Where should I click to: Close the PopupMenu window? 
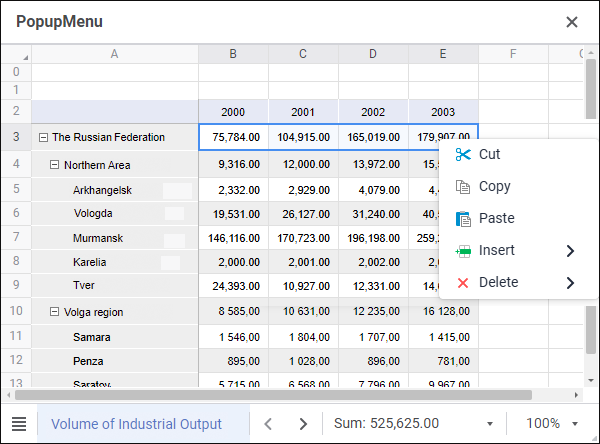point(572,21)
